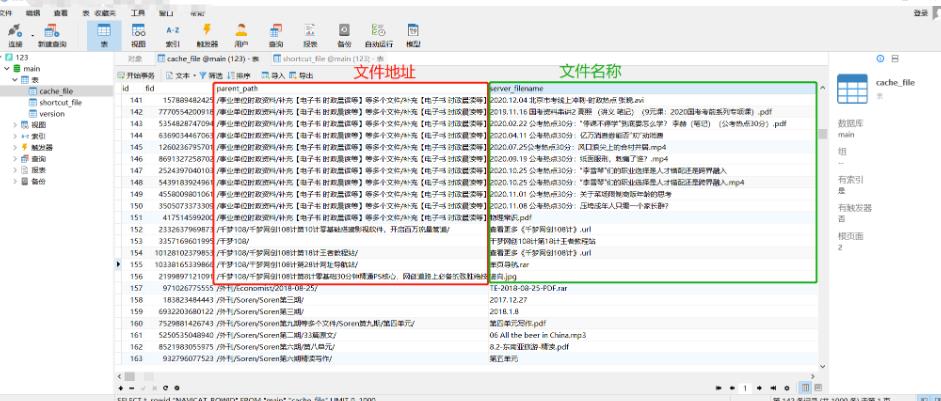Open the 自动运行 (Automation) icon

(379, 35)
